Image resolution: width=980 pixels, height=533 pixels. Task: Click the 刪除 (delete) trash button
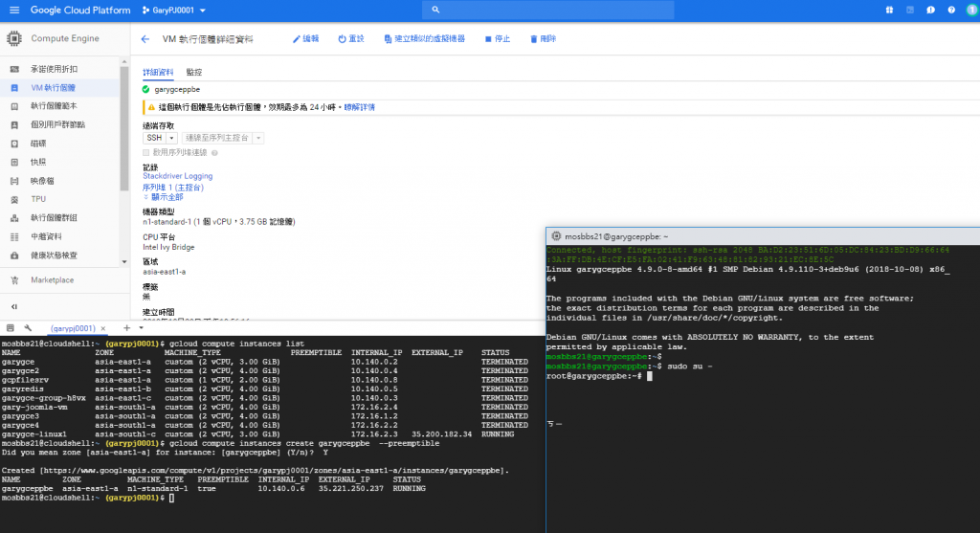[x=544, y=38]
